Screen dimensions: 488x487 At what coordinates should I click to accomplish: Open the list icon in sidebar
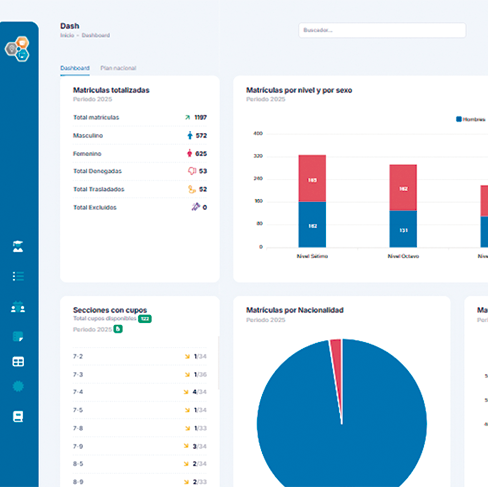tap(18, 276)
